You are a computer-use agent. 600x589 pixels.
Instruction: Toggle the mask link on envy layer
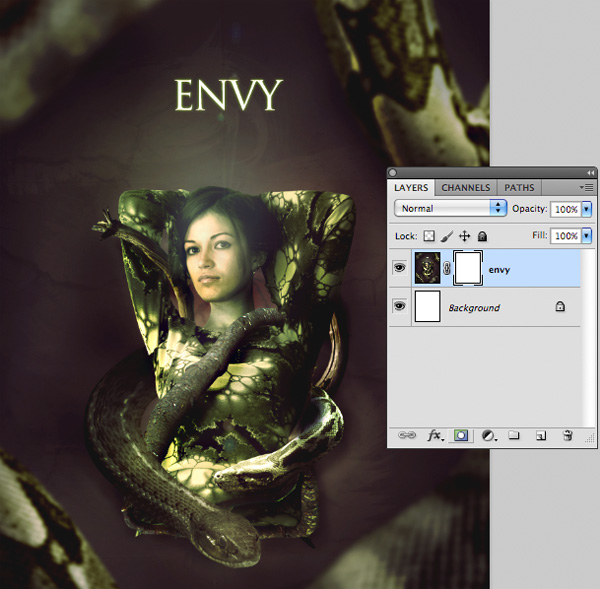(x=447, y=268)
